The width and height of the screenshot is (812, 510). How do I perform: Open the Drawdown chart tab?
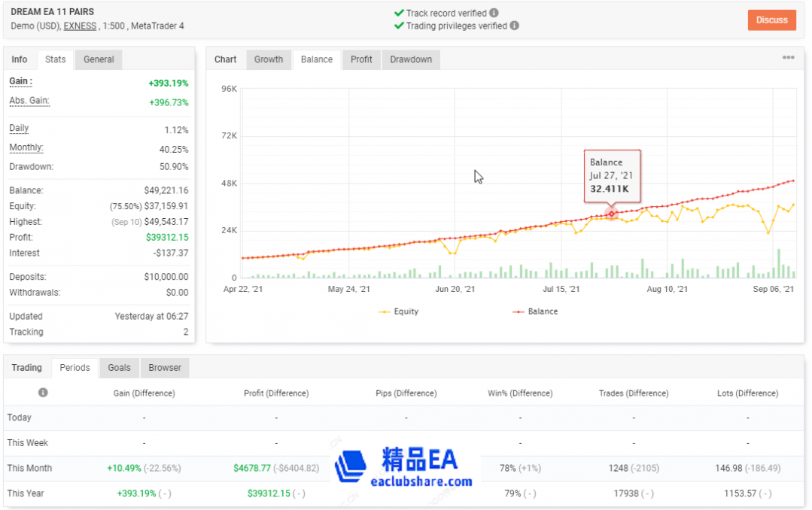point(411,59)
